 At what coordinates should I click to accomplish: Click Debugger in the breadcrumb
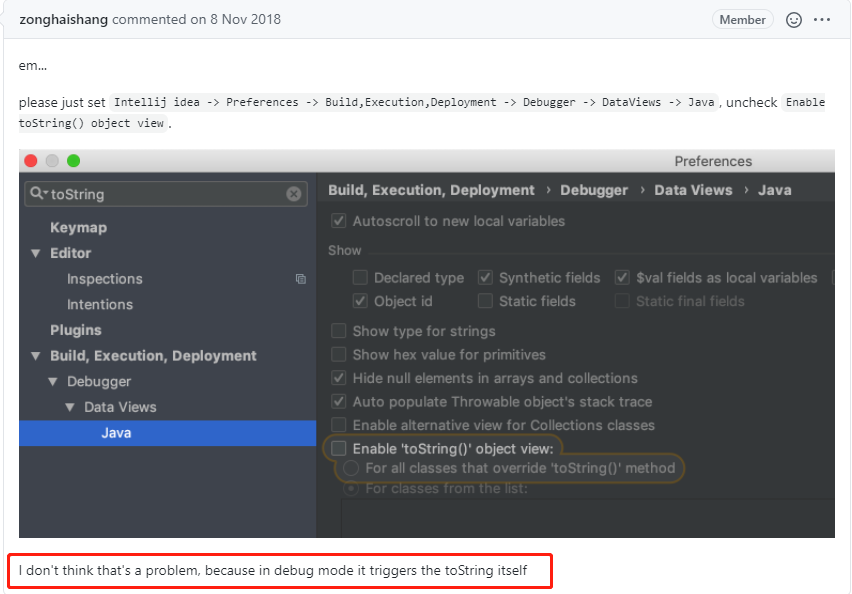click(594, 190)
